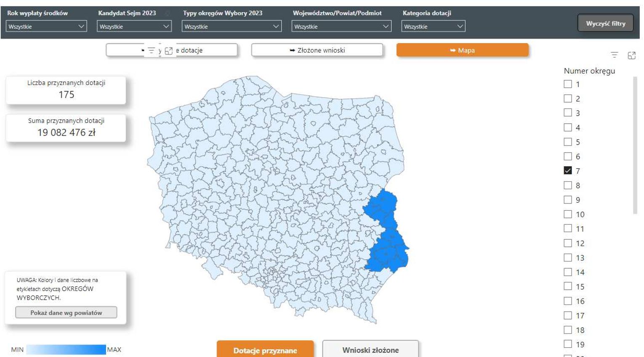Select the orange Mapa tab

[x=462, y=50]
